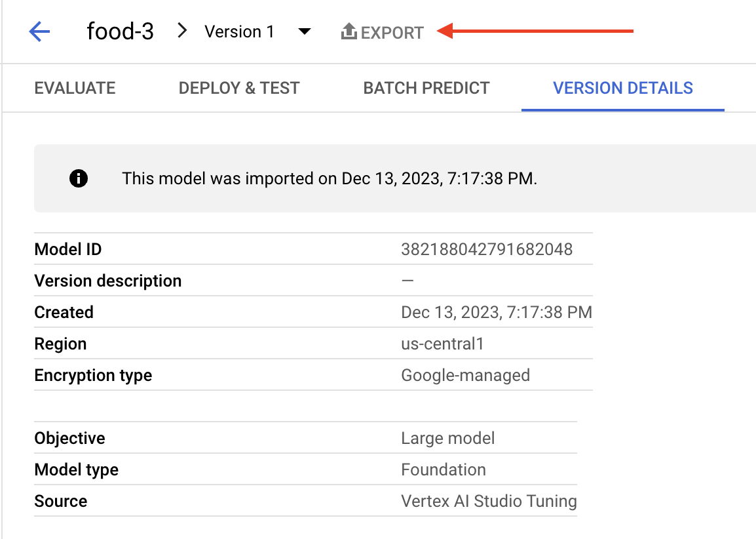Click the Model ID value 3821880427916820​48
This screenshot has height=539, width=756.
point(487,249)
